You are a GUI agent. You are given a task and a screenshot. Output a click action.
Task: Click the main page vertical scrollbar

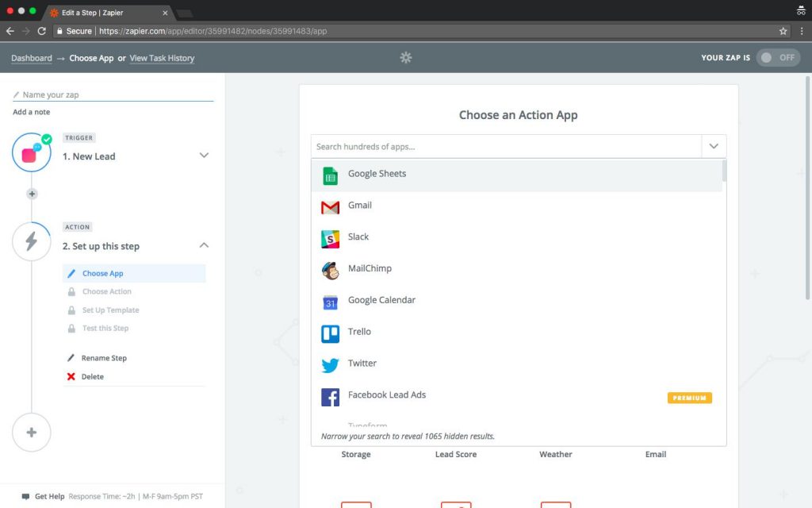807,187
